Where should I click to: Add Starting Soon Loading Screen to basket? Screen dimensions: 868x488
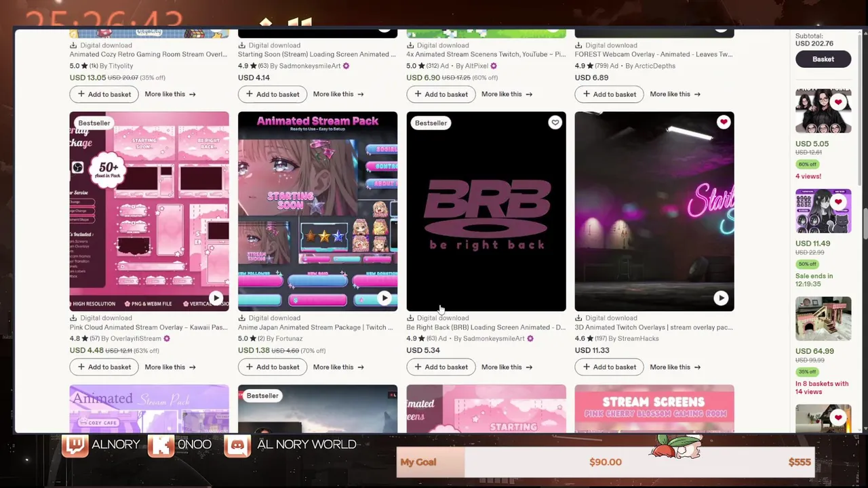273,94
